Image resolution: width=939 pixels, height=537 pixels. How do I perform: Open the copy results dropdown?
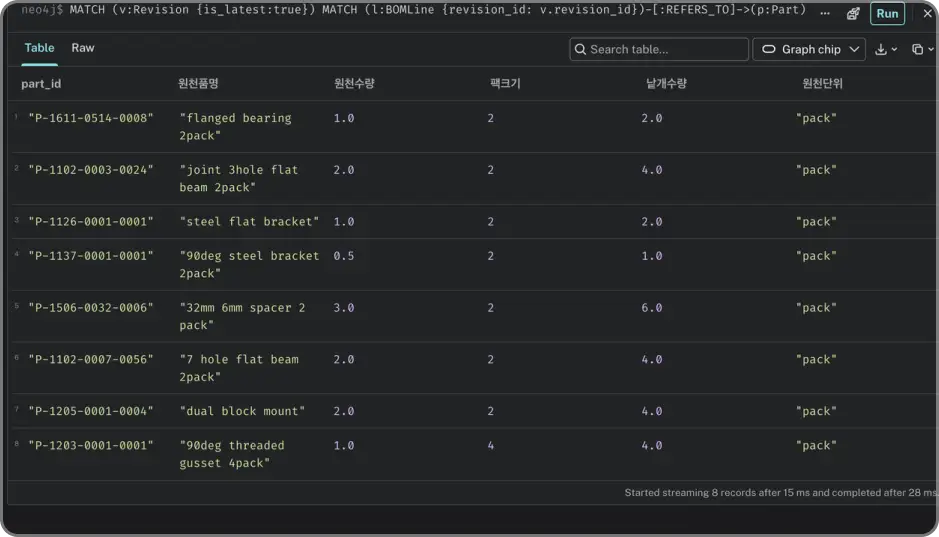pos(922,50)
